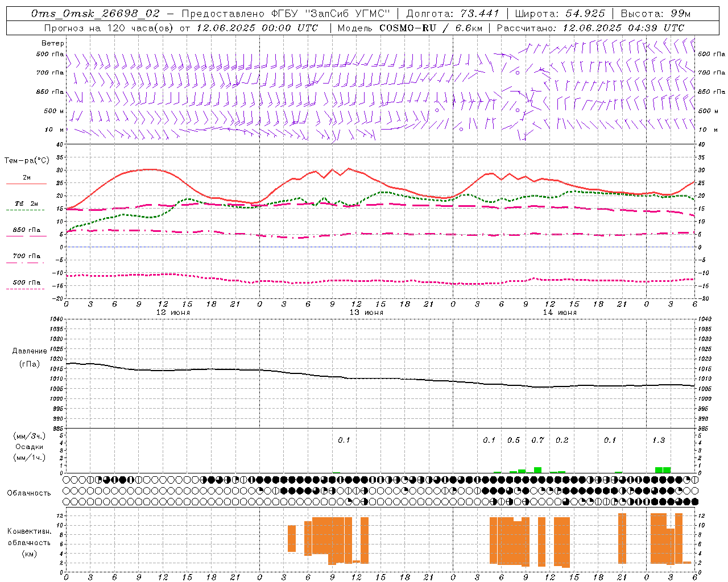Screen dimensions: 728x582
Task: Click '(гПа)' unit under Давление
Action: tap(30, 364)
